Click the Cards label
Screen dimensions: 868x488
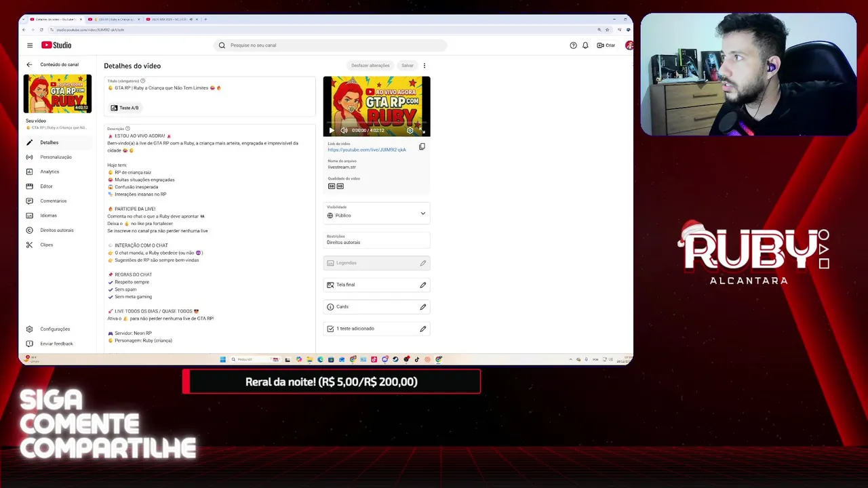click(x=342, y=307)
